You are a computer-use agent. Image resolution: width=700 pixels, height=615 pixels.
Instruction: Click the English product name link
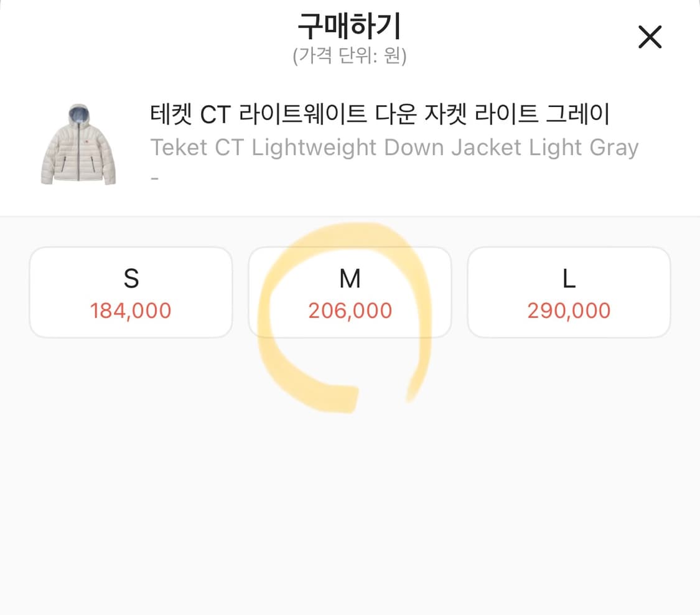[394, 148]
